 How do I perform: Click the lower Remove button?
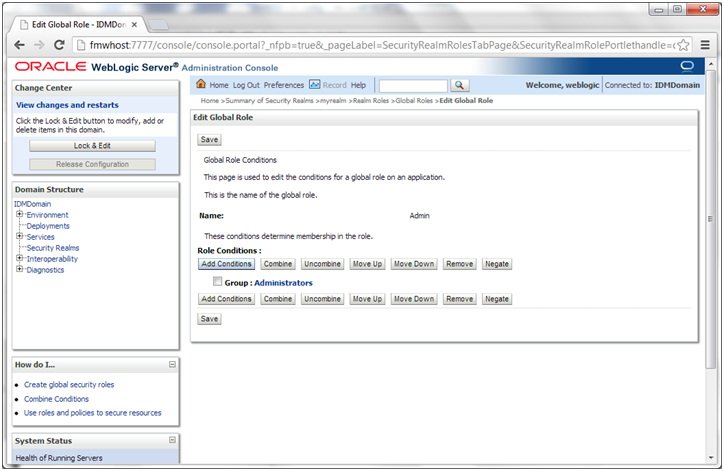[x=459, y=299]
